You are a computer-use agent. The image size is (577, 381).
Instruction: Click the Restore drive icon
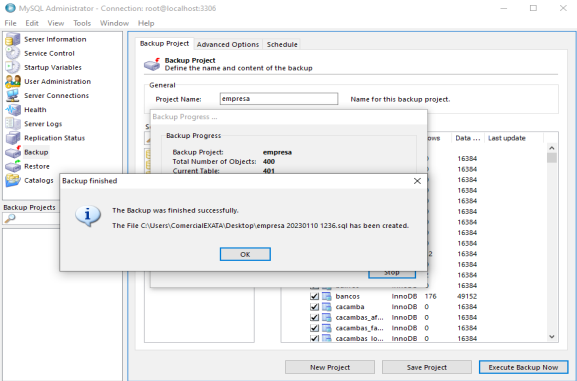13,166
